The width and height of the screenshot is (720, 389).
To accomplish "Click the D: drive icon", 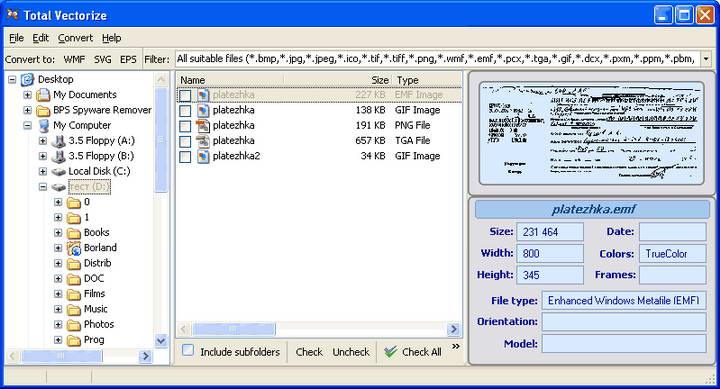I will point(59,187).
